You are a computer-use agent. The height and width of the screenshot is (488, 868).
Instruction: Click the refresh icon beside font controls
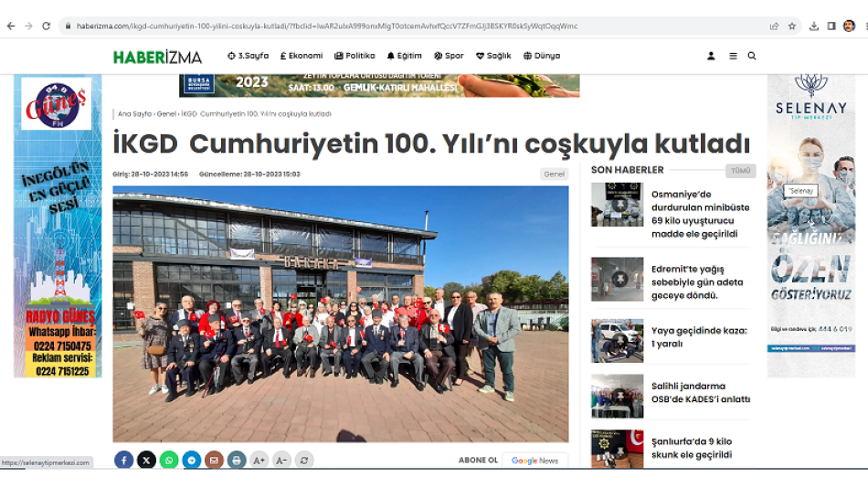tap(304, 461)
